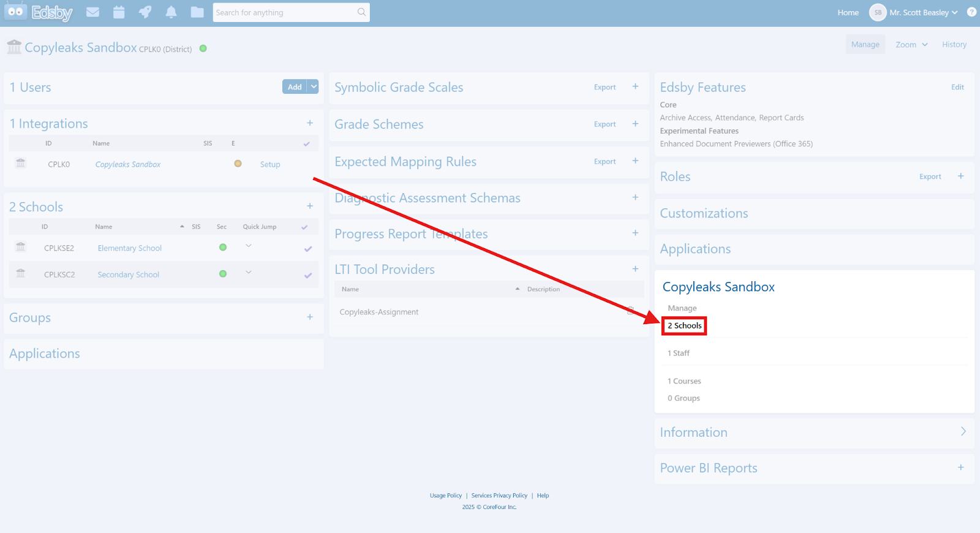Open Setup for Copyleaks Sandbox integration
This screenshot has width=980, height=533.
[x=270, y=164]
